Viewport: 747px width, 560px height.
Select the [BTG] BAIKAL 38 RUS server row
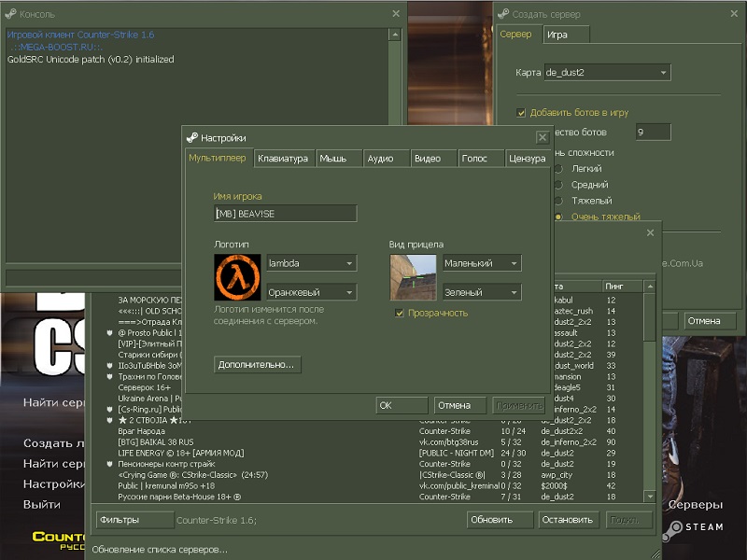pyautogui.click(x=366, y=441)
